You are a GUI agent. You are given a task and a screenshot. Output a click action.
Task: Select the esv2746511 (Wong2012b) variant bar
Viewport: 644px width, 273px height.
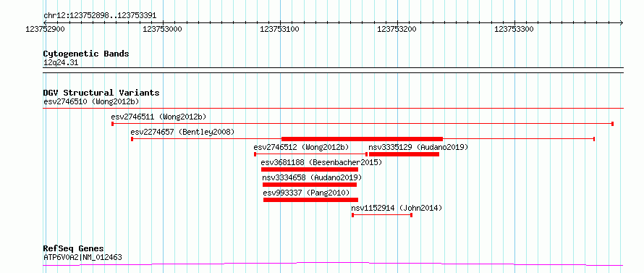[363, 124]
